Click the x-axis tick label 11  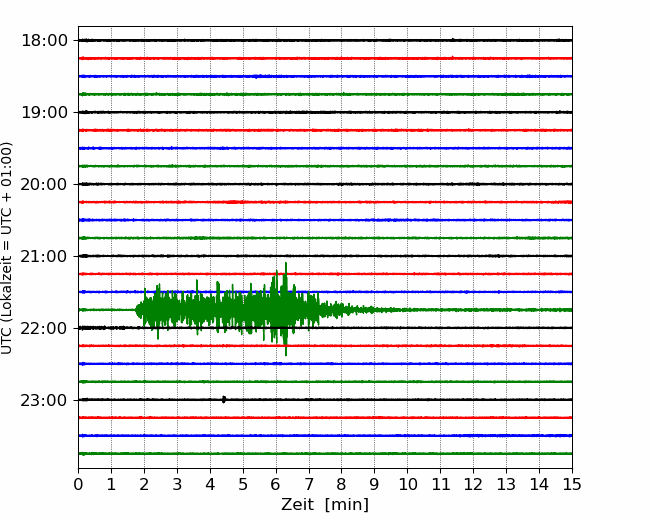[x=441, y=484]
